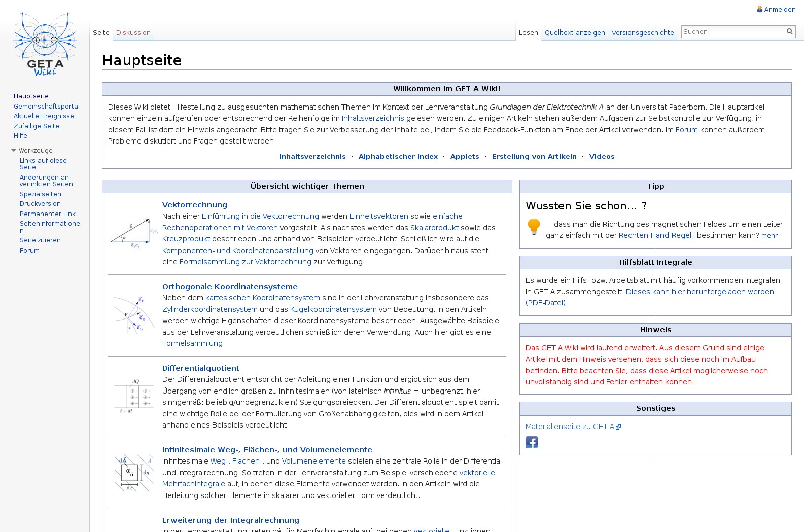This screenshot has width=804, height=532.
Task: Open the Quelltext anzeigen tab
Action: [575, 32]
